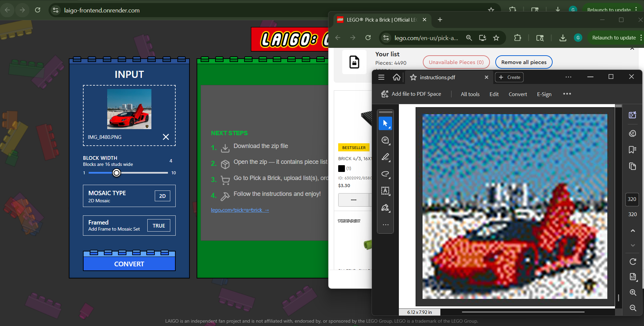Open the comment tool in Acrobat toolbar
The image size is (644, 326).
pyautogui.click(x=385, y=140)
